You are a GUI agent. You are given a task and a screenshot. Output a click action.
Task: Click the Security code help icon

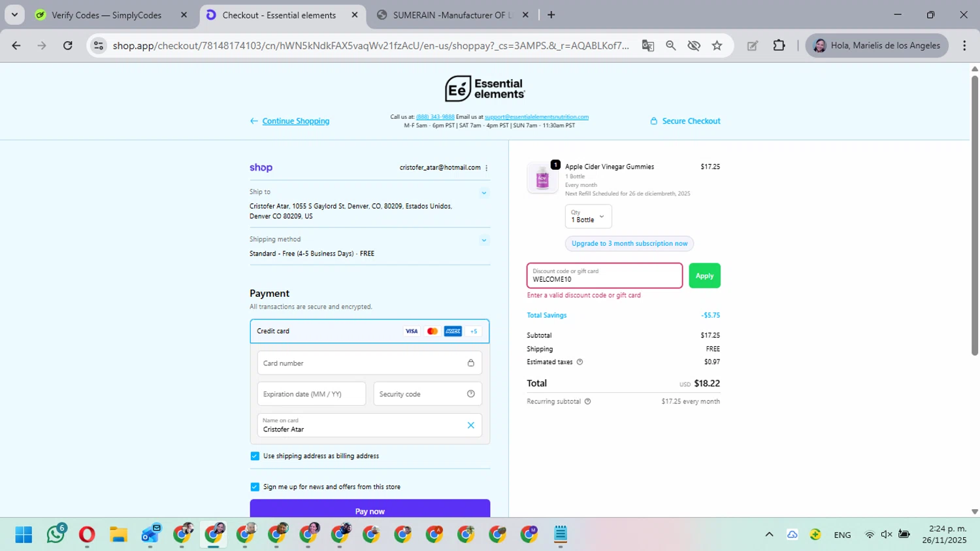coord(470,393)
